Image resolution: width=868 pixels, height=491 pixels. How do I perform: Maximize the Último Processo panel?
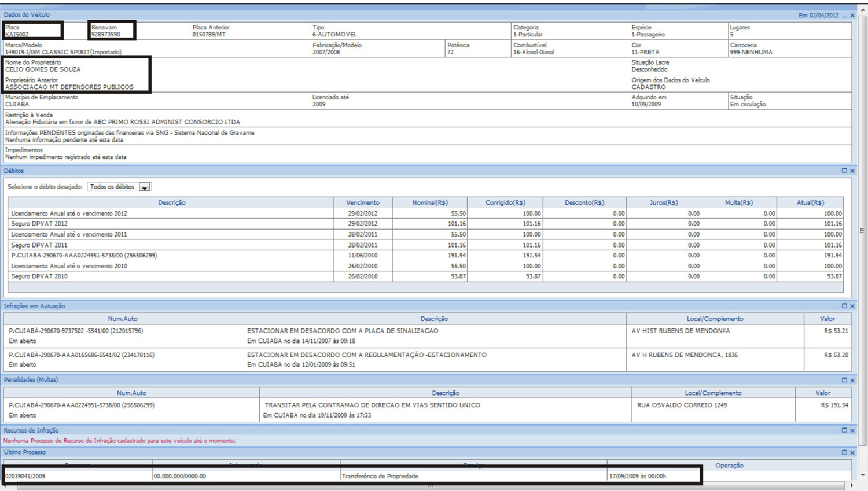tap(844, 452)
